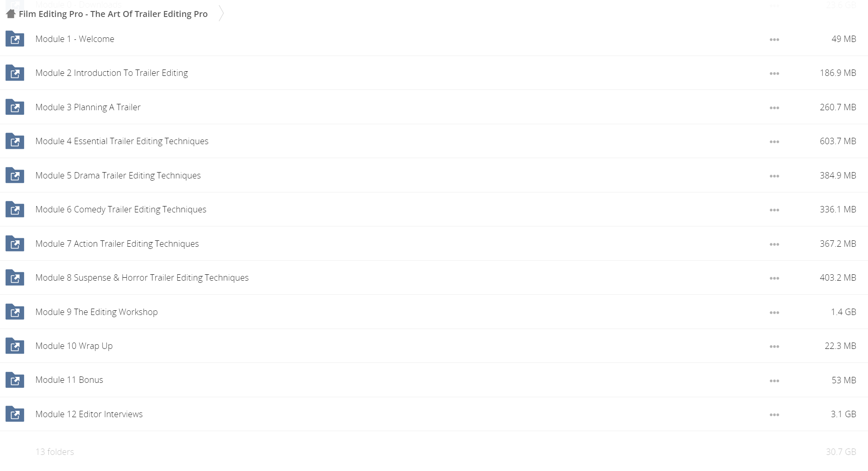Viewport: 868px width, 471px height.
Task: Open Film Editing Pro breadcrumb link
Action: coord(113,14)
